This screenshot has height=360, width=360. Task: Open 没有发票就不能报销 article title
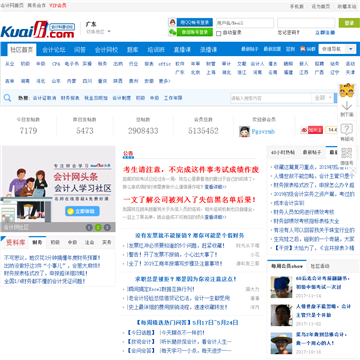click(x=189, y=235)
